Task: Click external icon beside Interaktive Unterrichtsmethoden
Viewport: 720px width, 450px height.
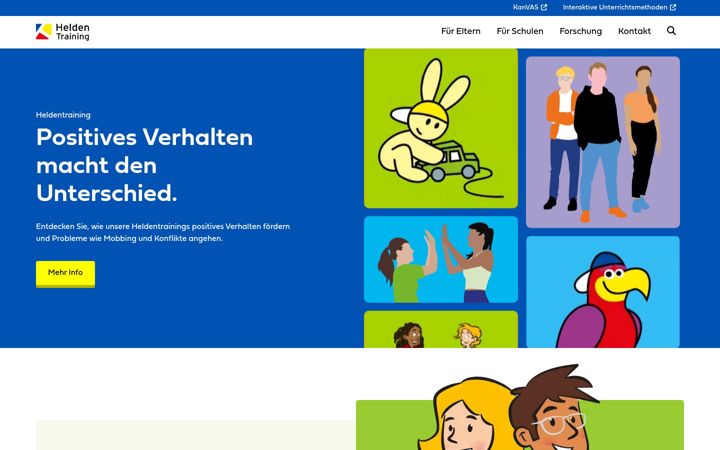Action: click(673, 7)
